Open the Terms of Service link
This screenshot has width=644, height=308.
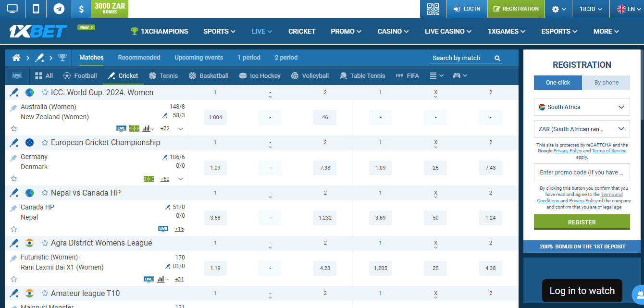[x=609, y=151]
